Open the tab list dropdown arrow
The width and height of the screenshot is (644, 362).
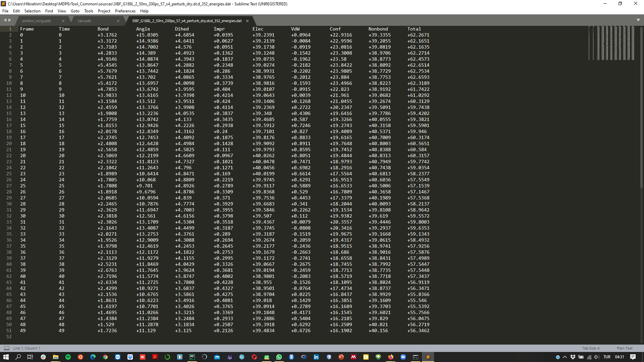click(x=638, y=20)
